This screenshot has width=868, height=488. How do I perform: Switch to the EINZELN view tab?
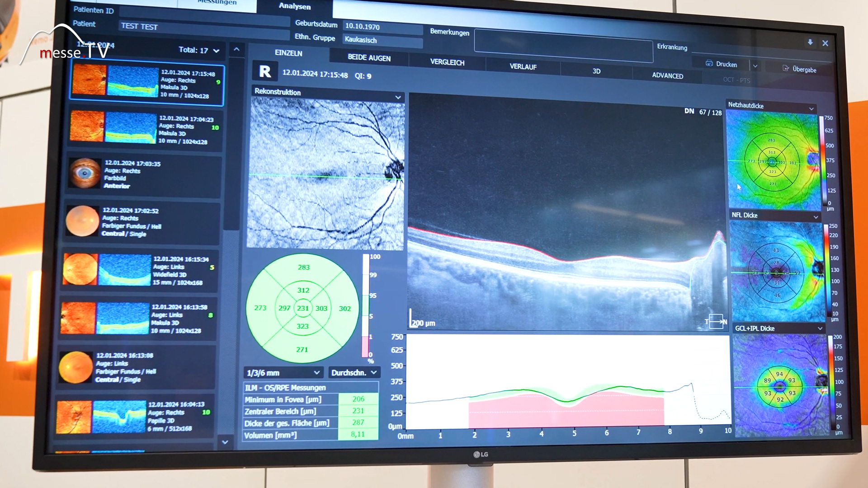(x=288, y=53)
